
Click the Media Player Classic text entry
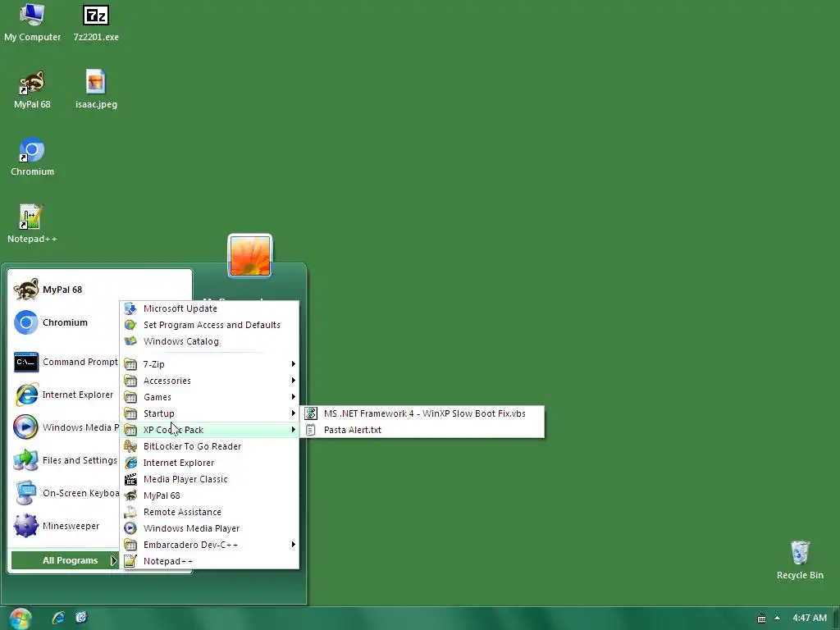pos(185,479)
